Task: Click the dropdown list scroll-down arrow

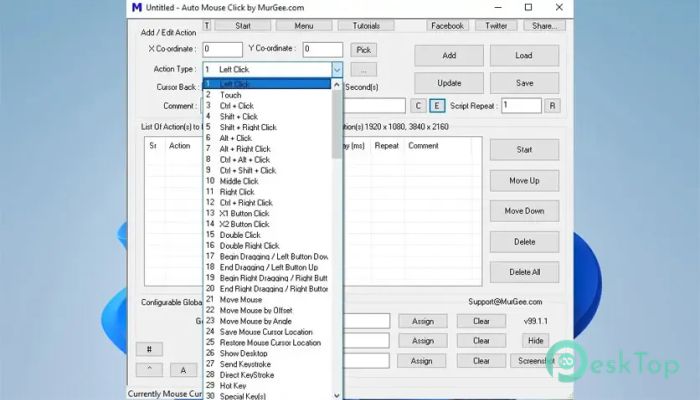Action: coord(337,395)
